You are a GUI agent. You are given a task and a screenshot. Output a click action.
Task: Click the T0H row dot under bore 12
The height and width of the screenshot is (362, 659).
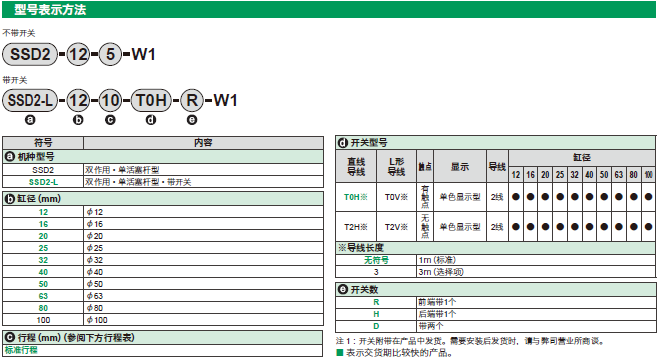pyautogui.click(x=516, y=196)
